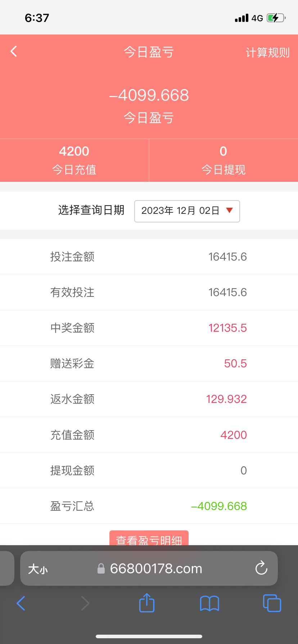The height and width of the screenshot is (644, 298).
Task: Open Safari bookmarks book icon
Action: (209, 603)
